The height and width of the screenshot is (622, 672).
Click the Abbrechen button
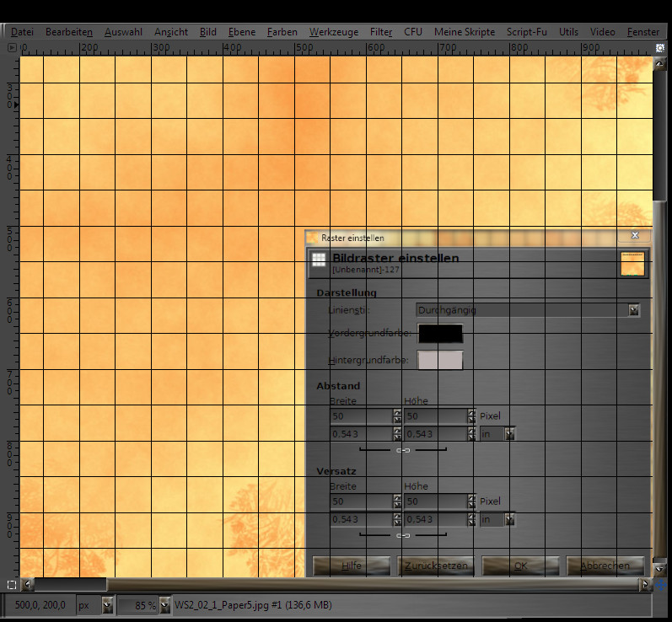click(x=605, y=566)
